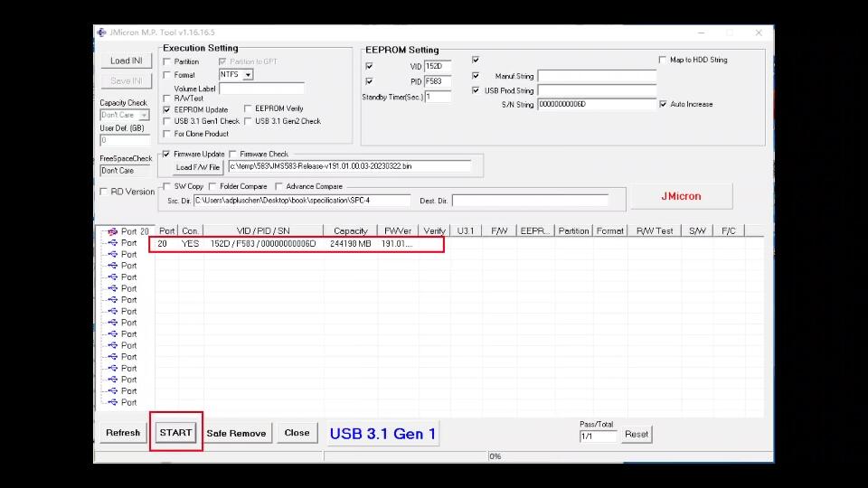This screenshot has height=488, width=868.
Task: Select the Port 20 USB device icon
Action: click(x=113, y=231)
